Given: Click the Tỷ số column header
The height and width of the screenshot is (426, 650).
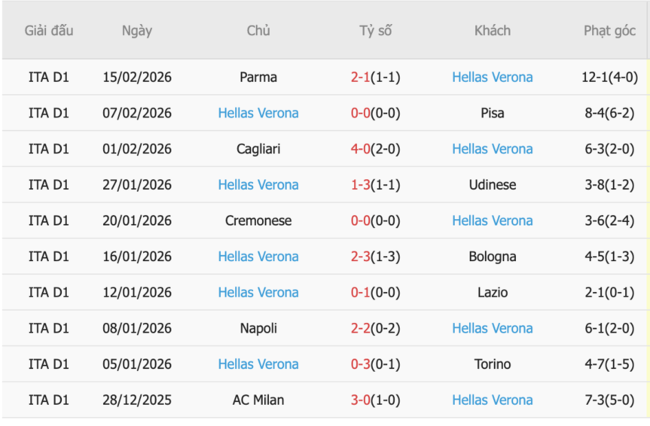Looking at the screenshot, I should (x=376, y=31).
